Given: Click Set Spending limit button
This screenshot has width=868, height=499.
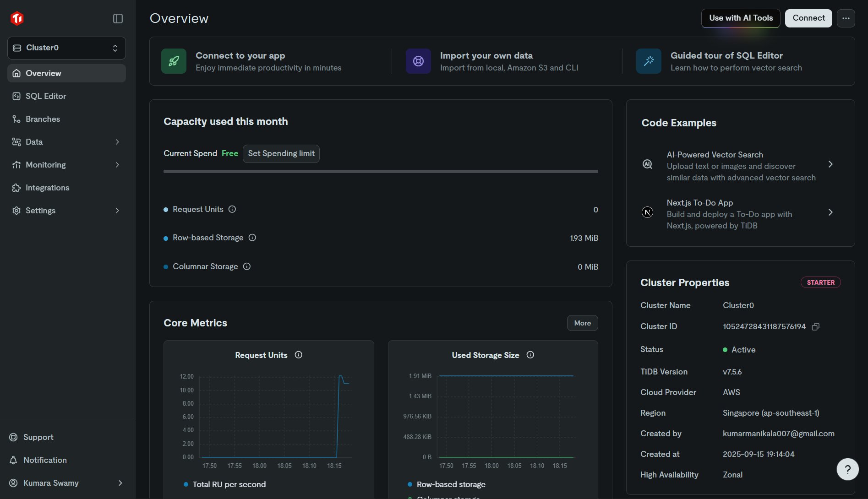Looking at the screenshot, I should (x=281, y=154).
